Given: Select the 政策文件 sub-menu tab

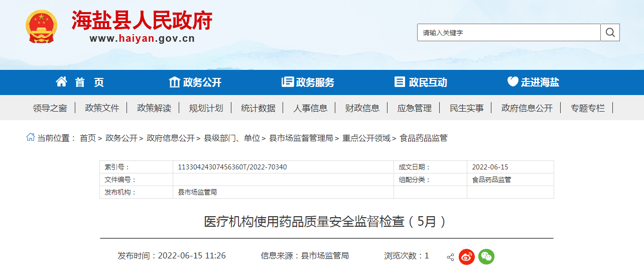Looking at the screenshot, I should pyautogui.click(x=102, y=108).
